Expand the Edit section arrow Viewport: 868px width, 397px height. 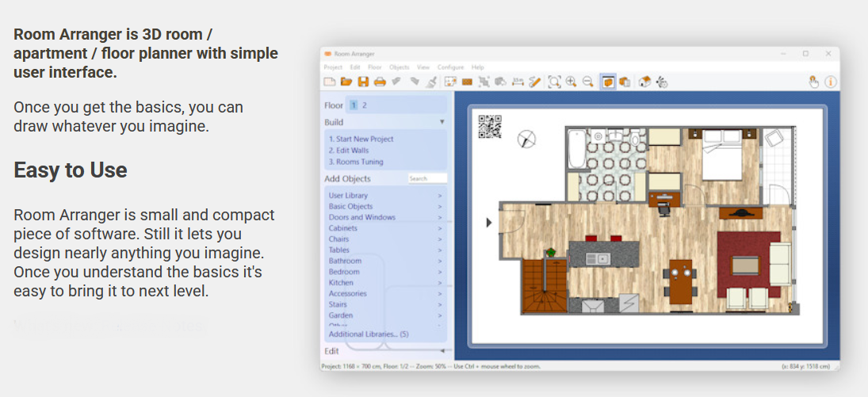click(x=442, y=351)
